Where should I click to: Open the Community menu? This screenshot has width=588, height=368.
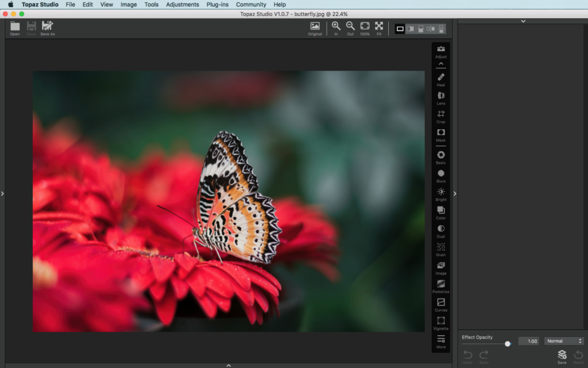[x=251, y=5]
